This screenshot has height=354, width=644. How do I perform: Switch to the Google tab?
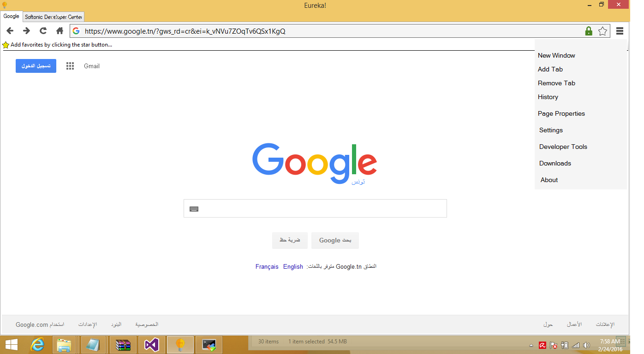pos(12,17)
